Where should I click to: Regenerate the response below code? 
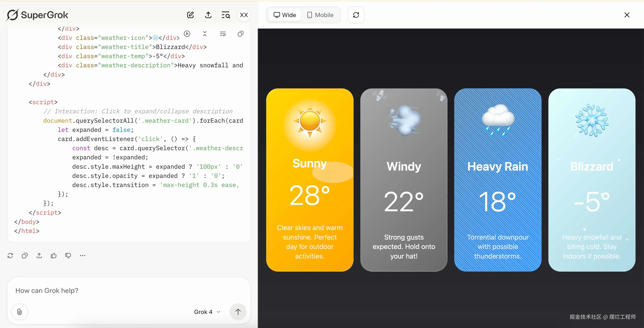coord(10,256)
